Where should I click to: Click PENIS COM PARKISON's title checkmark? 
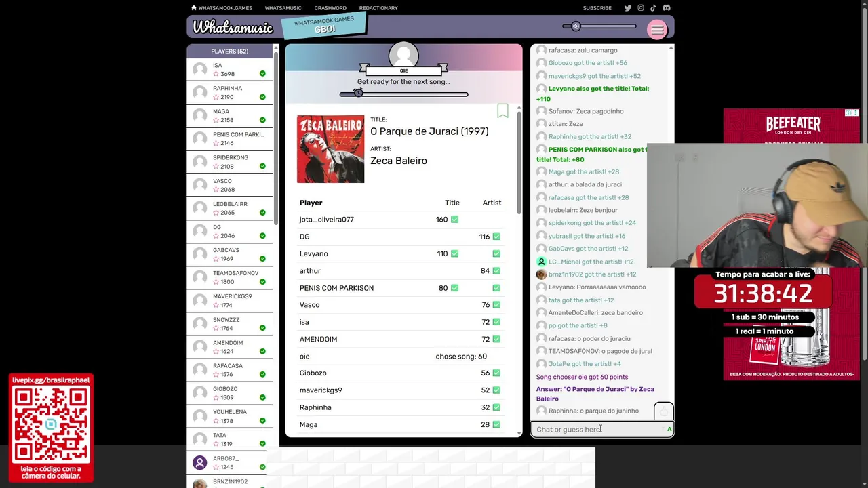pyautogui.click(x=454, y=288)
